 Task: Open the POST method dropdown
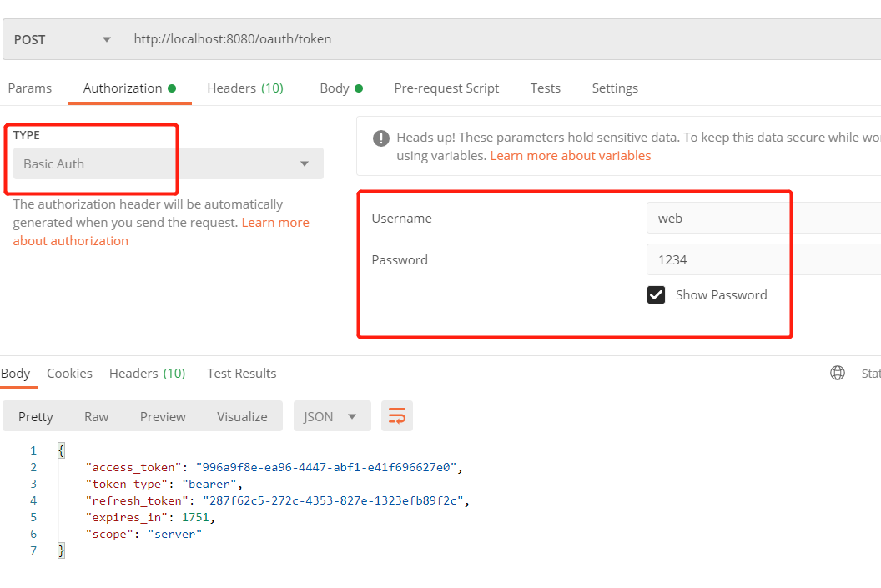63,39
